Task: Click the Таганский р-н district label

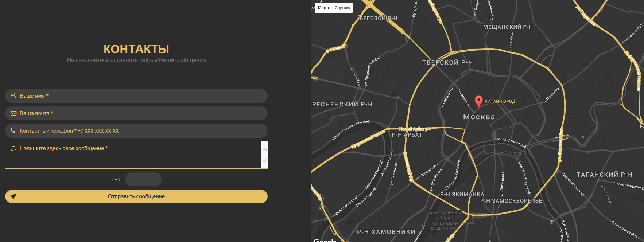Action: click(604, 175)
